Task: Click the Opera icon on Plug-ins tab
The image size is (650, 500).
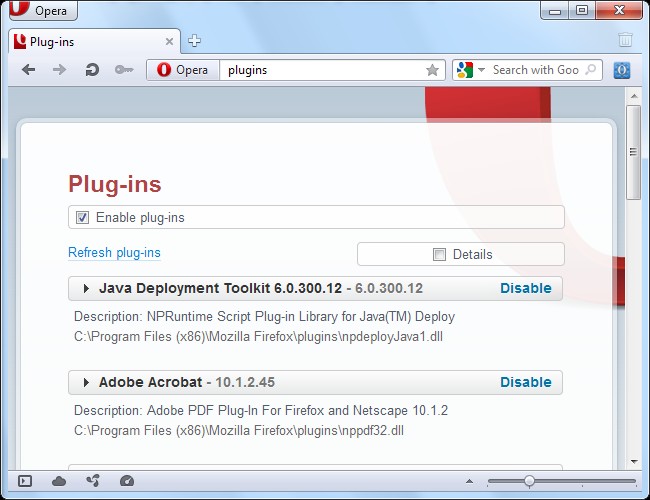Action: pos(20,41)
